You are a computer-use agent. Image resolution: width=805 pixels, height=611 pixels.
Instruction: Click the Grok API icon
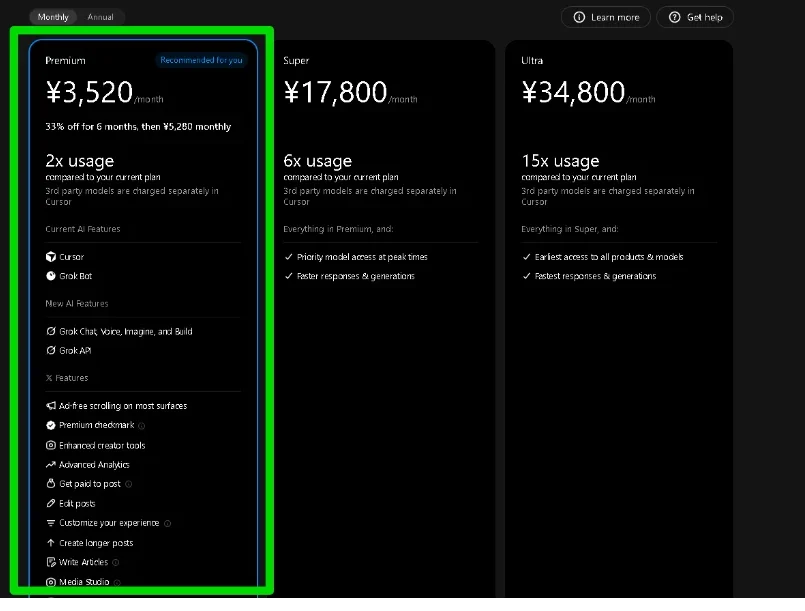click(51, 350)
